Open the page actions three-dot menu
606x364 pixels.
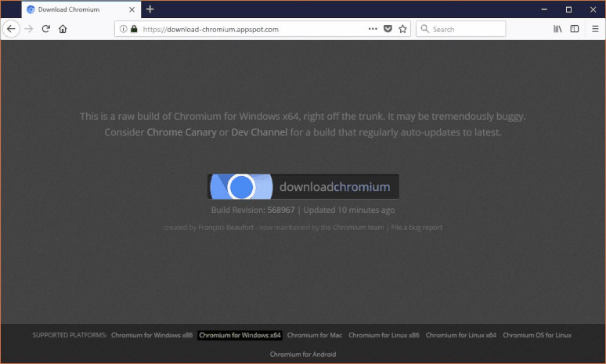coord(373,29)
